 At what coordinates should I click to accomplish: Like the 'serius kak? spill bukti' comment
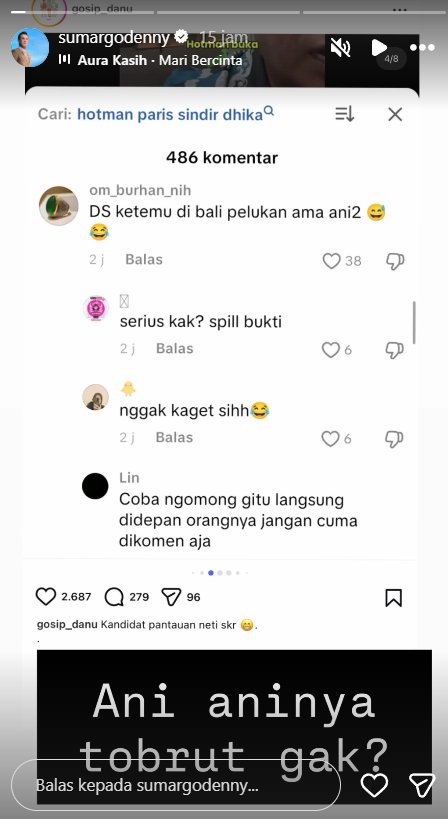tap(331, 349)
